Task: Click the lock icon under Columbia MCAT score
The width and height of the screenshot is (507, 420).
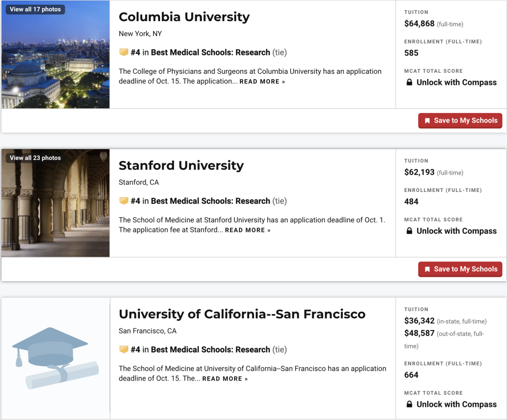Action: pos(409,82)
